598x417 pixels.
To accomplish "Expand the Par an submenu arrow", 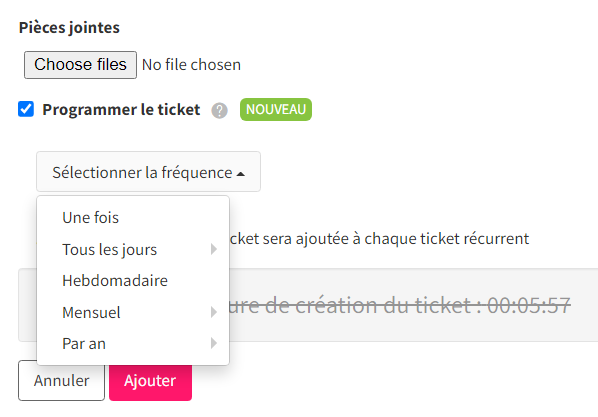I will (214, 343).
